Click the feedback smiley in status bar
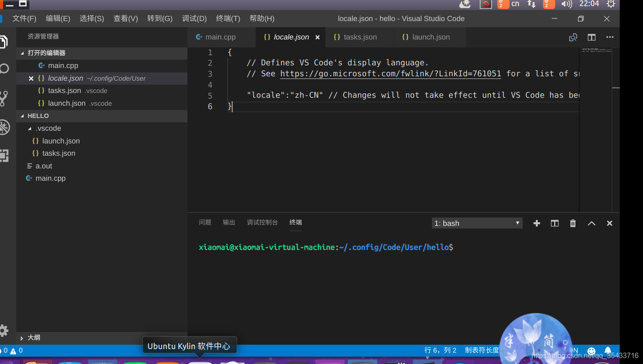This screenshot has height=364, width=643. pos(592,351)
